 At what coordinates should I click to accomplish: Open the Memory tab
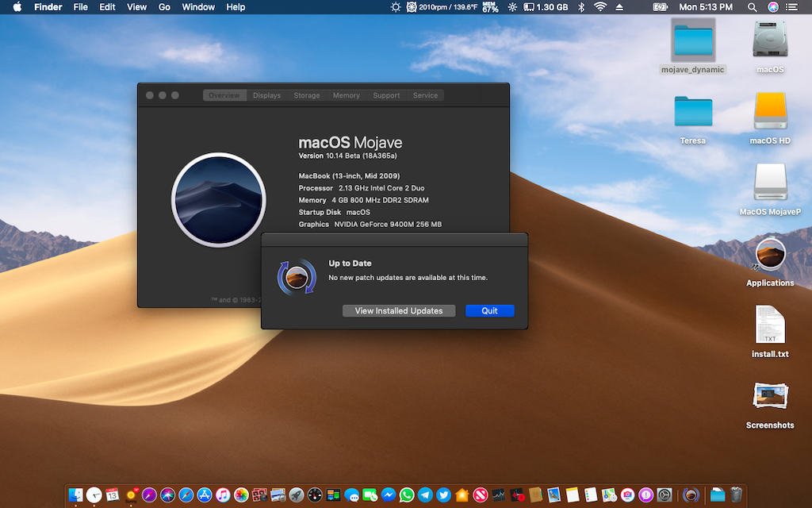[346, 95]
